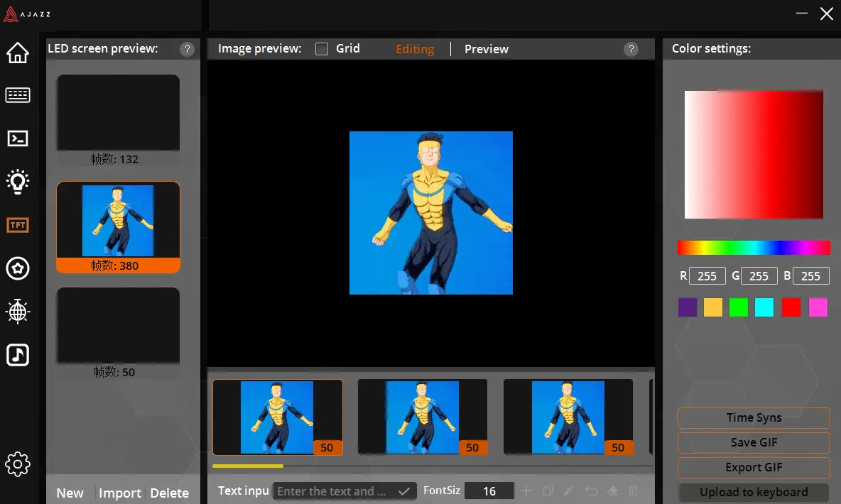The width and height of the screenshot is (841, 504).
Task: Click the Time Syns button
Action: 754,417
